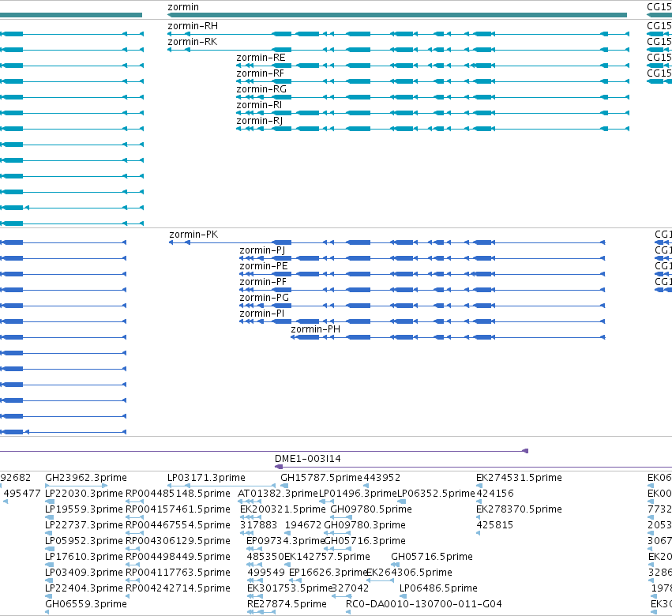Select transcript zormin-RE label
This screenshot has width=672, height=616.
261,58
